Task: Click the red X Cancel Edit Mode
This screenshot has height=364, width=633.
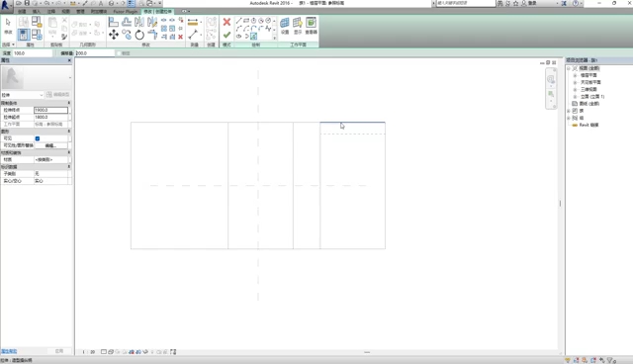Action: [226, 22]
